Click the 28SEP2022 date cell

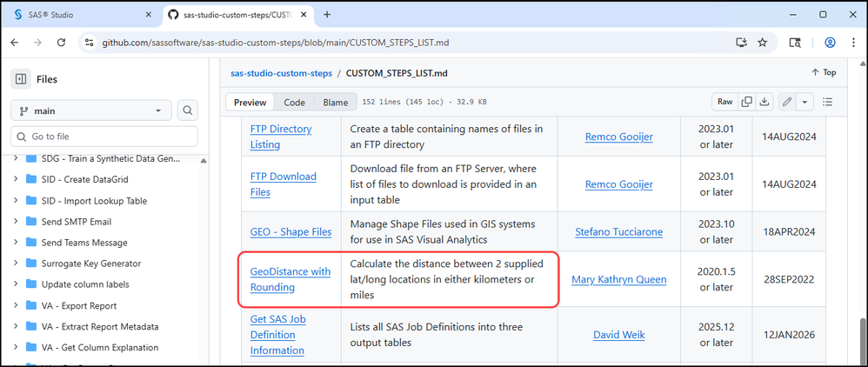pos(788,279)
